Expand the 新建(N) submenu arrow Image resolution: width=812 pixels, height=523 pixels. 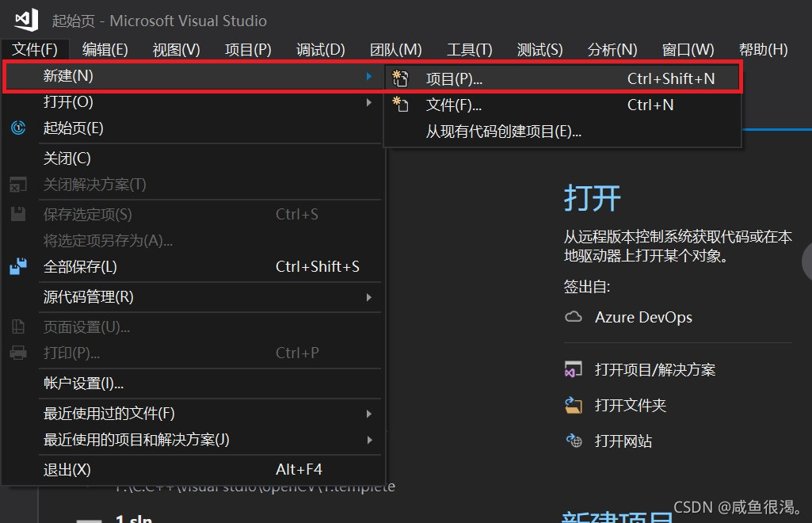368,76
